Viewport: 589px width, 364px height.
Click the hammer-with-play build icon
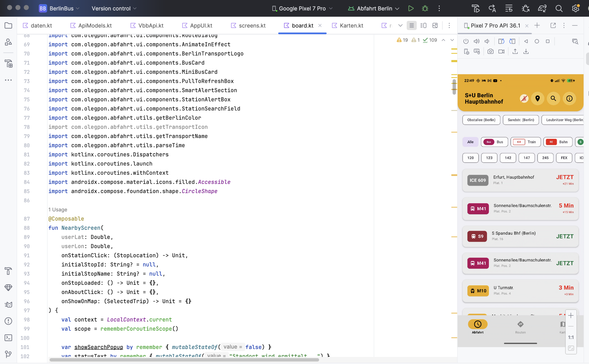(476, 9)
